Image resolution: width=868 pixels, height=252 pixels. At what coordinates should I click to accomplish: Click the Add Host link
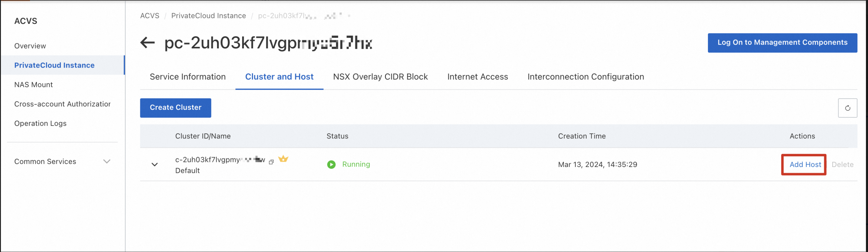[x=805, y=164]
